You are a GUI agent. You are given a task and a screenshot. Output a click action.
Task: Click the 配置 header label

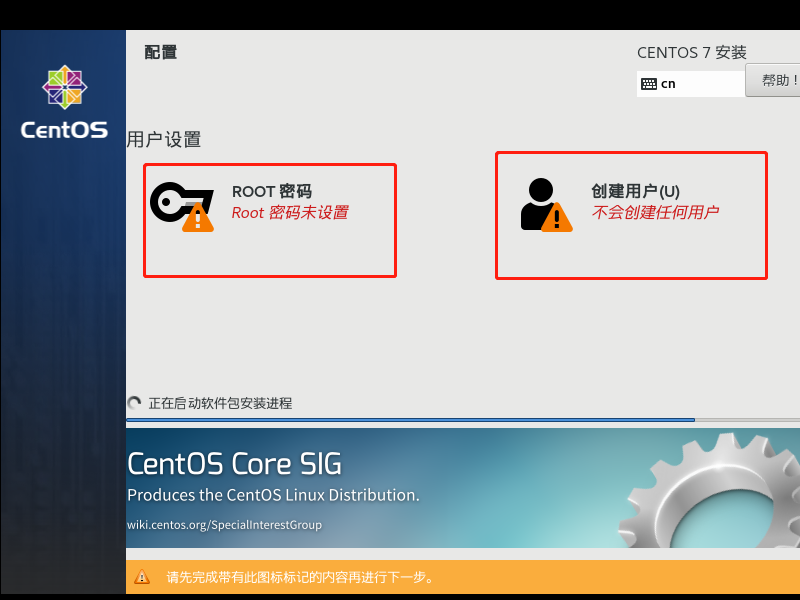tap(159, 51)
